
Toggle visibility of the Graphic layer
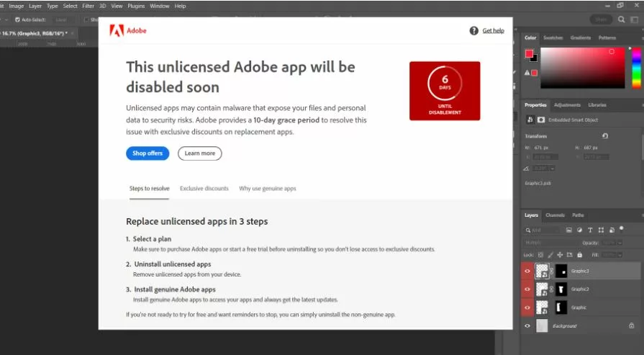[527, 307]
